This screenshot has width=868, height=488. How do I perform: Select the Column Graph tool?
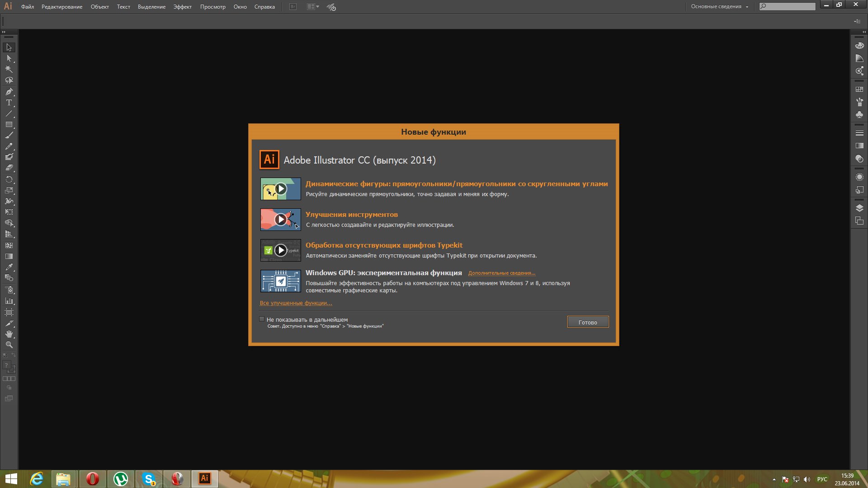pos(9,300)
